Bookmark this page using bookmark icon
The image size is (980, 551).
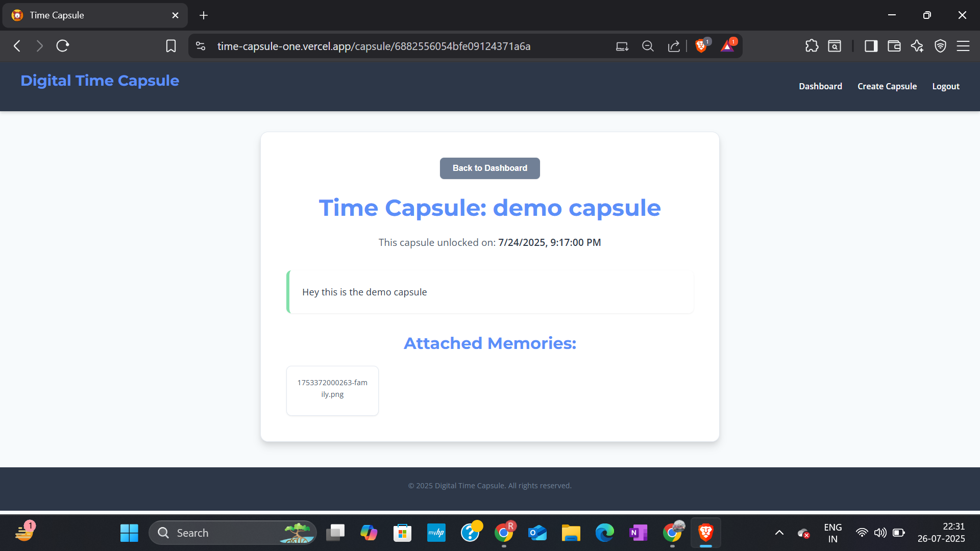click(171, 46)
